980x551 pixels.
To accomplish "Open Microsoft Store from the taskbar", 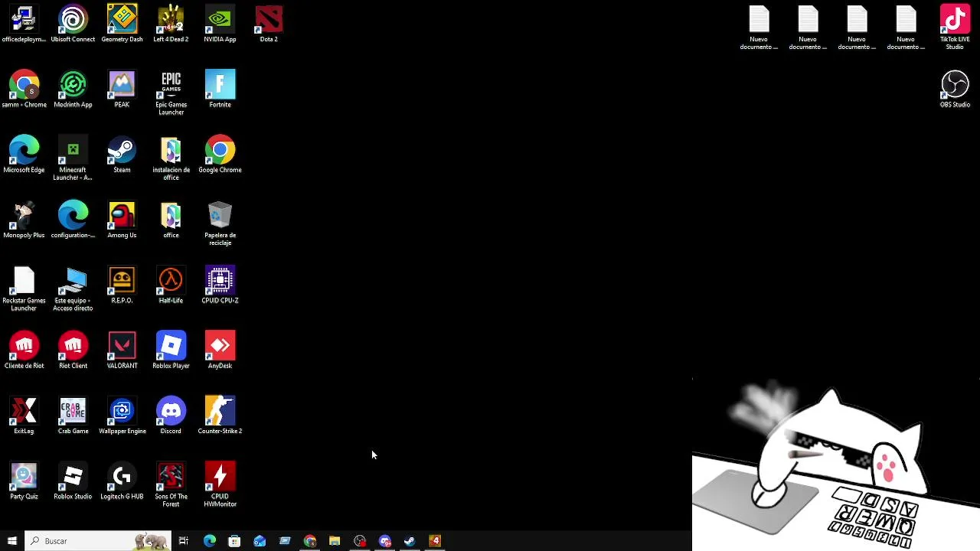I will [x=234, y=541].
